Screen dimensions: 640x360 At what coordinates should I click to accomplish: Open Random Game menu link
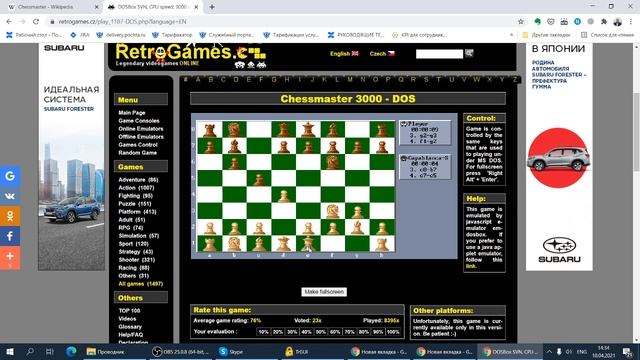[x=138, y=153]
